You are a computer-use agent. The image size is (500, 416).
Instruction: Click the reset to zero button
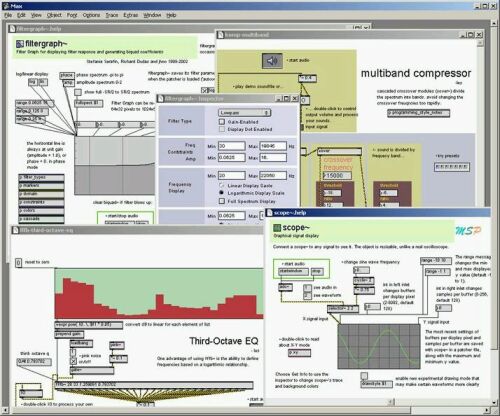[x=19, y=263]
